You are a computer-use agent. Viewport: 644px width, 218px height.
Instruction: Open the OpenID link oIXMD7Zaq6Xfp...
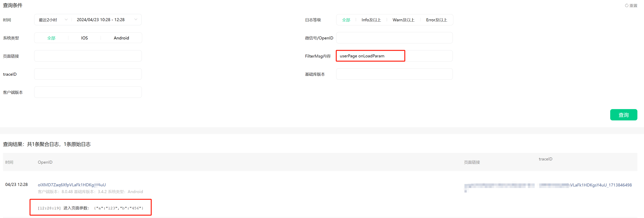point(72,185)
